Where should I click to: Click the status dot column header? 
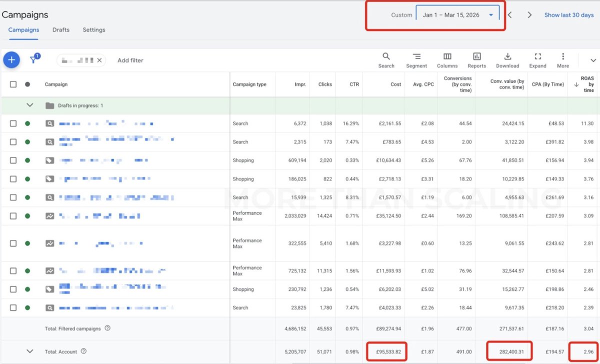point(27,84)
